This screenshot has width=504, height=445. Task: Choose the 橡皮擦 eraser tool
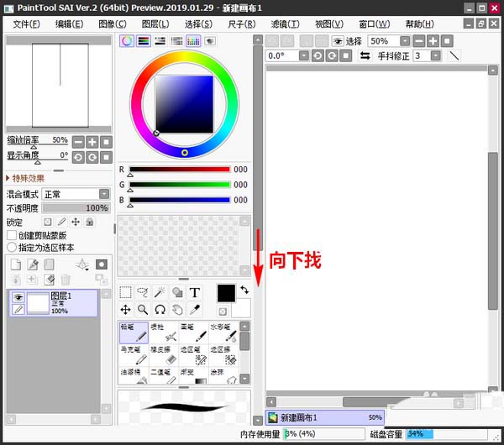[x=164, y=355]
